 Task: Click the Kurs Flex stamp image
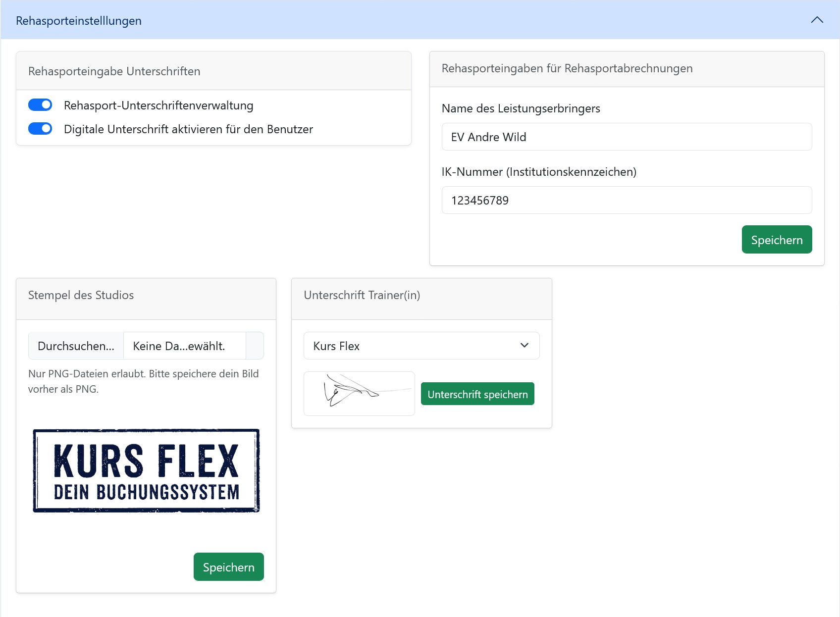click(x=146, y=470)
